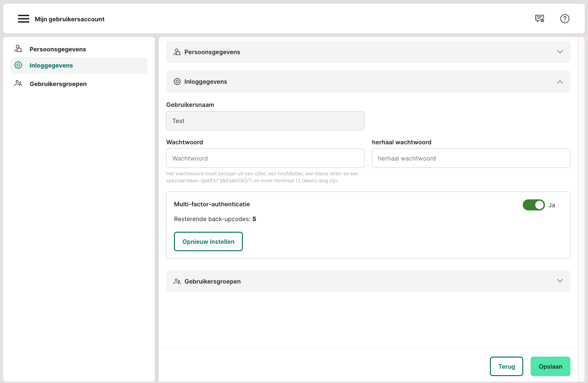The width and height of the screenshot is (588, 383).
Task: Collapse the Inloggegevens section chevron
Action: coord(560,82)
